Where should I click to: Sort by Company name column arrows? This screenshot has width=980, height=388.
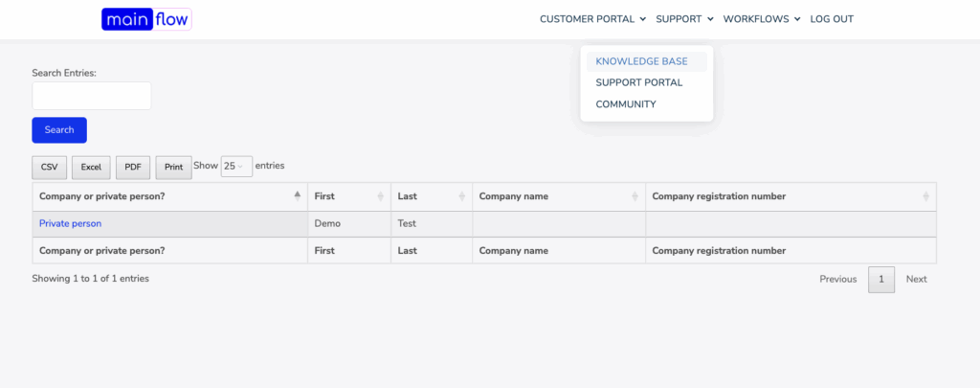pos(635,196)
